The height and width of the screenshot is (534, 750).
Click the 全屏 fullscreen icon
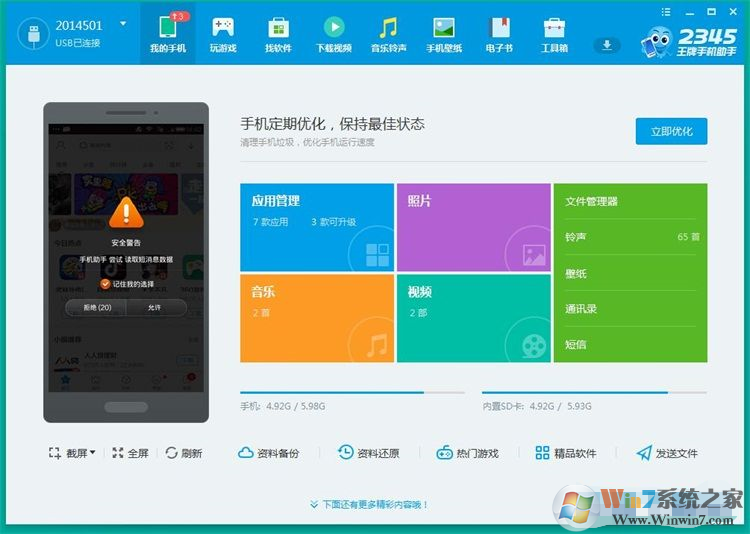(x=118, y=453)
